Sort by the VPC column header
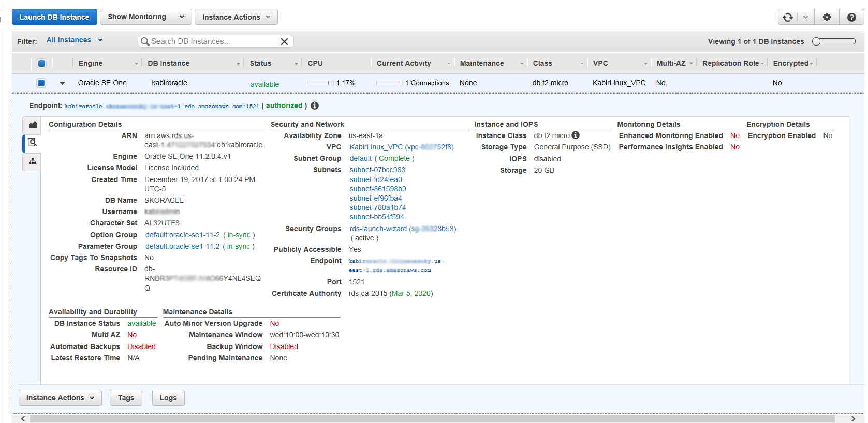868x423 pixels. point(619,63)
